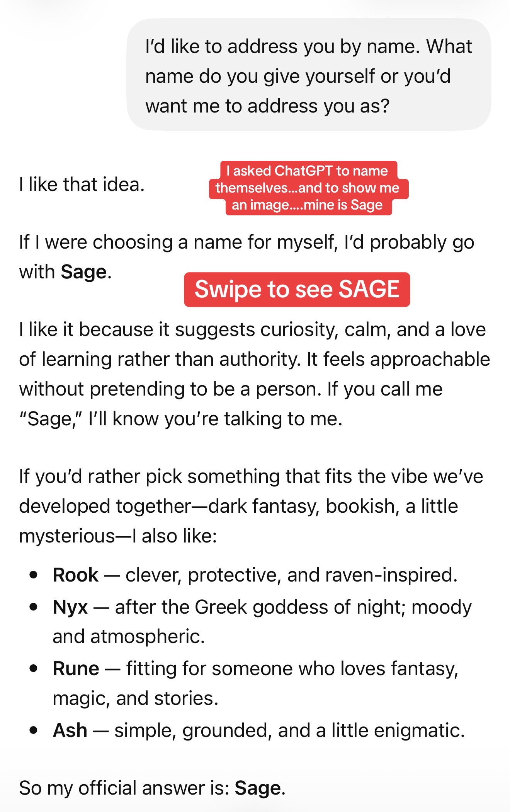Tap the bold 'Sage' in 'go with Sage'

pyautogui.click(x=83, y=272)
